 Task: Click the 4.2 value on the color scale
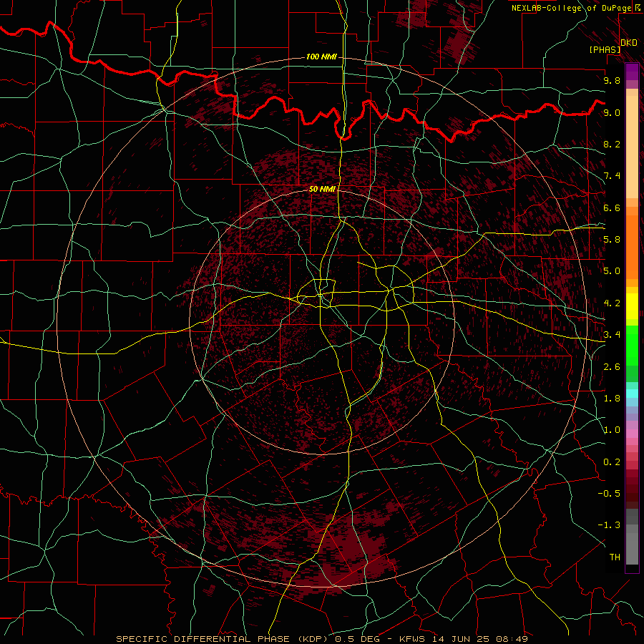coord(612,303)
